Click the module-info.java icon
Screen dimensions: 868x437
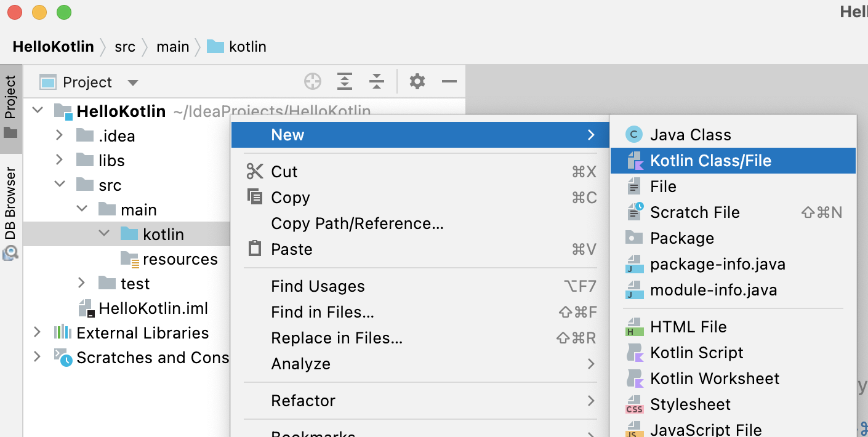pyautogui.click(x=634, y=291)
